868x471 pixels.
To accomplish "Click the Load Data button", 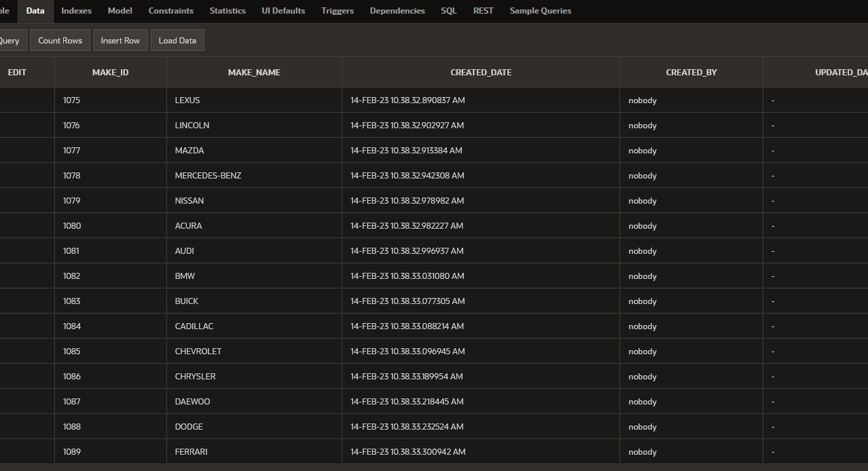I will tap(177, 41).
